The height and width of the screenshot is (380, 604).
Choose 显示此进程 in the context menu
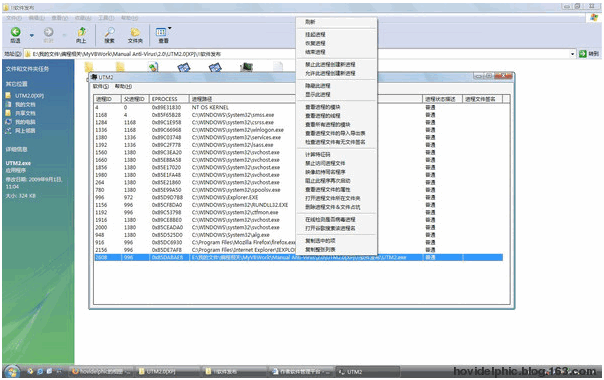pos(318,94)
